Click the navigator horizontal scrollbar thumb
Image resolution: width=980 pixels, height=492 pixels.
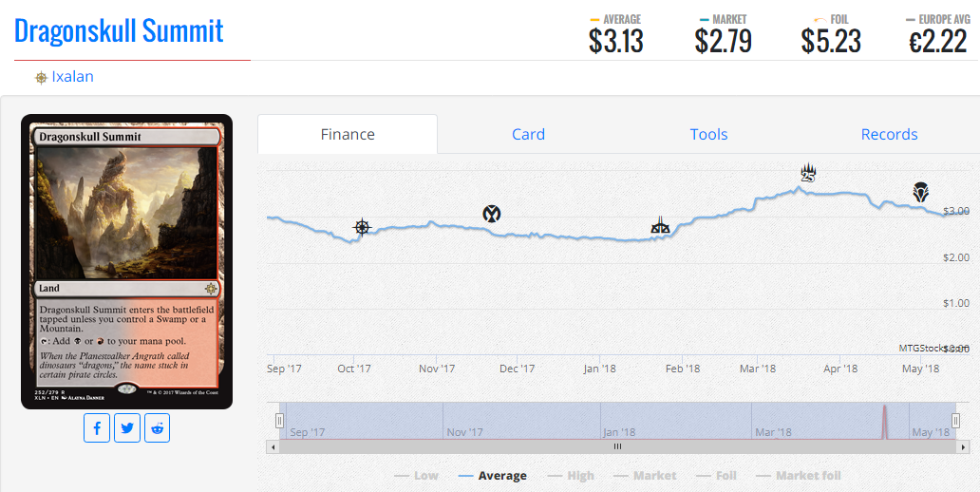(x=617, y=447)
